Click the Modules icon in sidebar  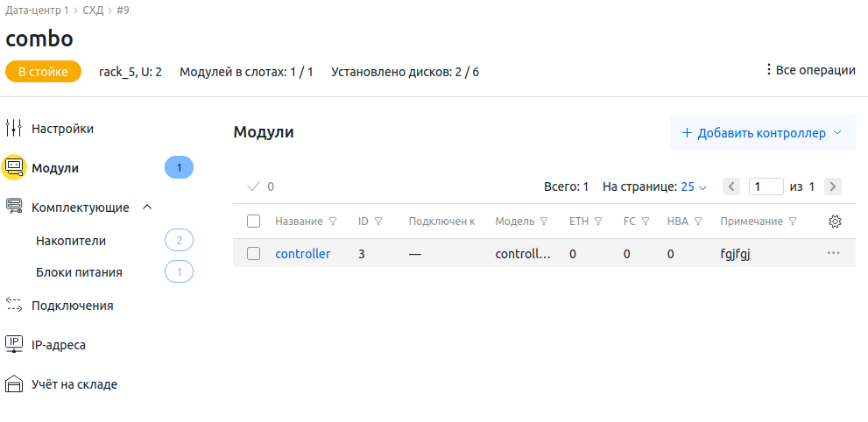(13, 167)
